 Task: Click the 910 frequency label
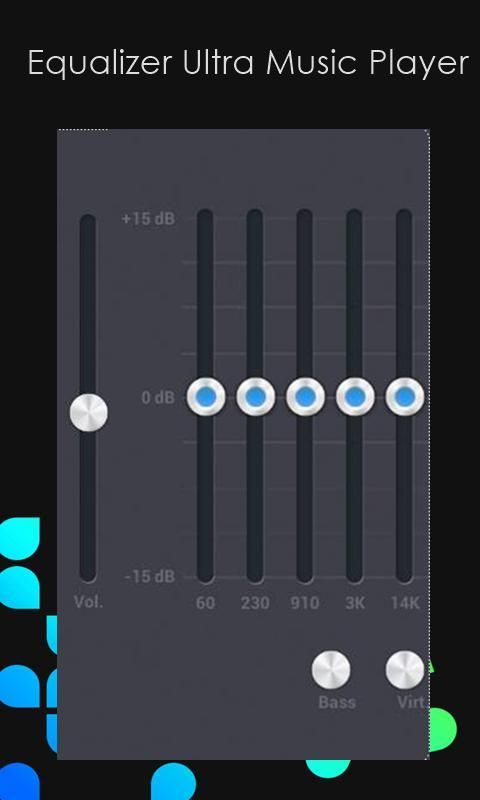pyautogui.click(x=305, y=603)
